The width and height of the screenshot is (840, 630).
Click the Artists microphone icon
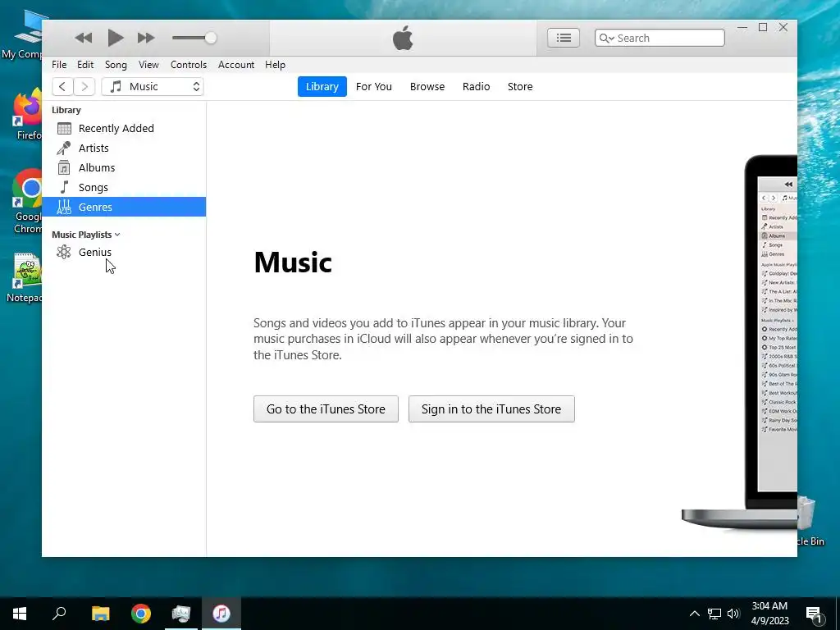(64, 148)
